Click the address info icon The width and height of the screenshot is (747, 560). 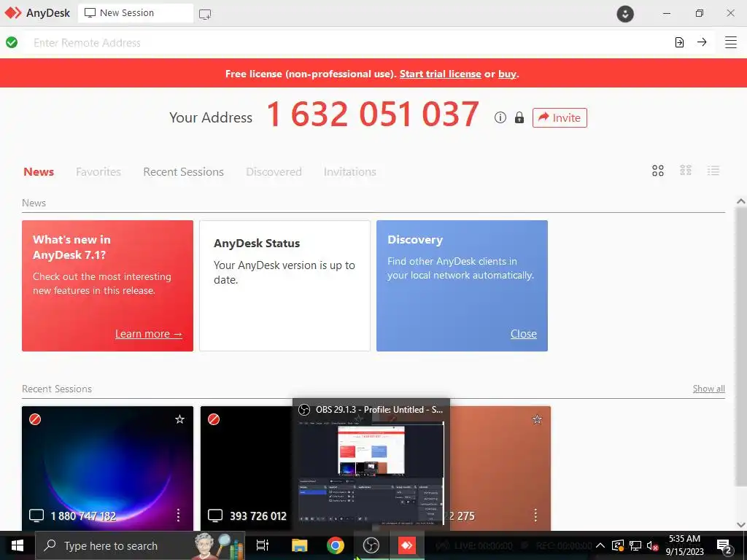[500, 117]
